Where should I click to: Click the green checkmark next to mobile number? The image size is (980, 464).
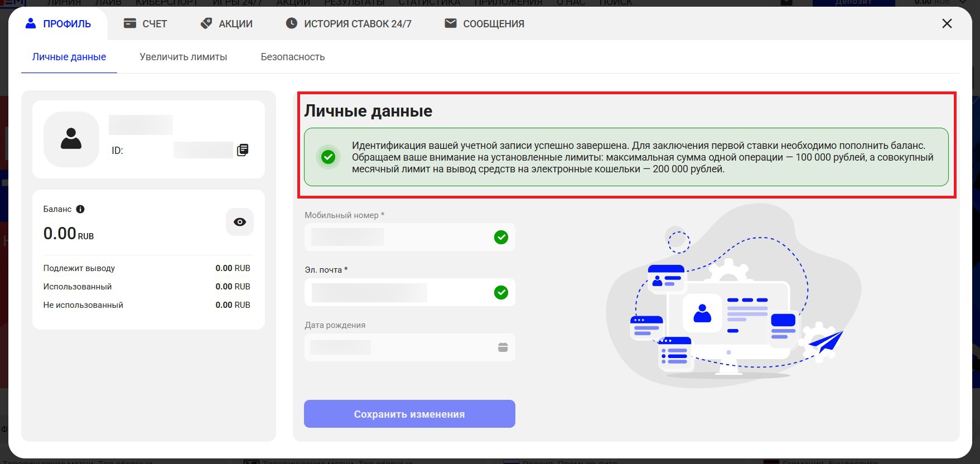click(x=501, y=238)
